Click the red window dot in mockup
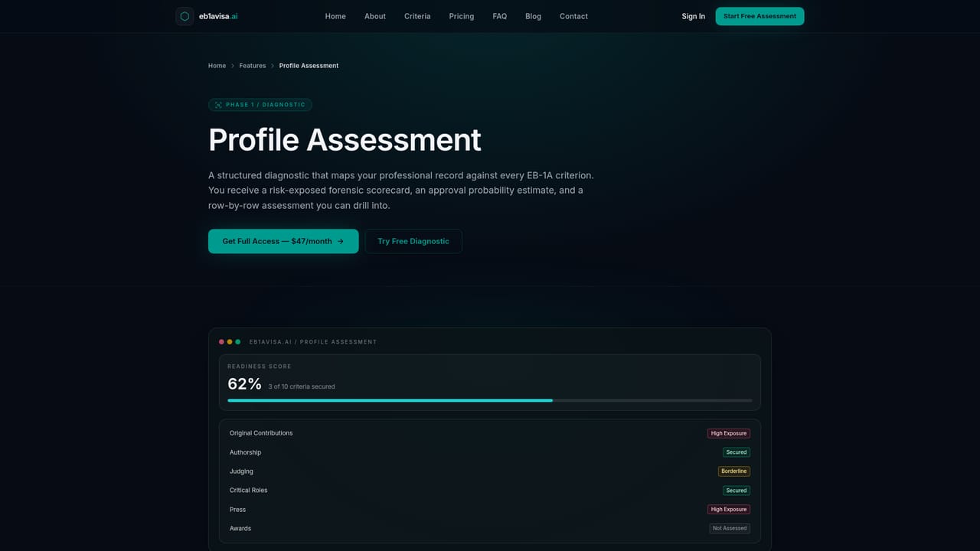980x551 pixels. click(221, 342)
